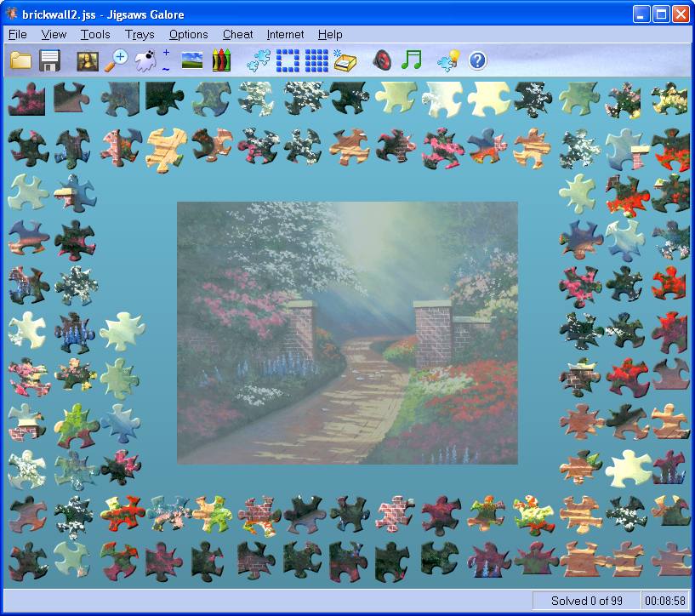Save the puzzle using the floppy disk icon
695x616 pixels.
tap(49, 60)
